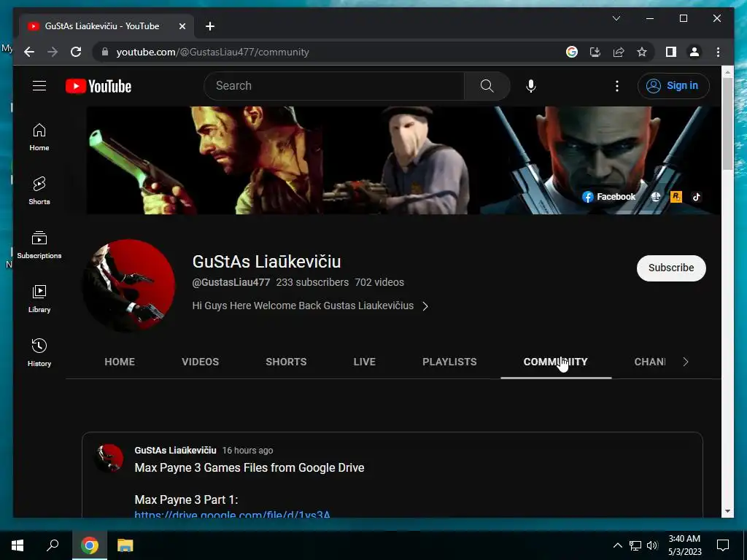Click the page vertical scrollbar thumb
This screenshot has width=747, height=560.
[x=727, y=123]
